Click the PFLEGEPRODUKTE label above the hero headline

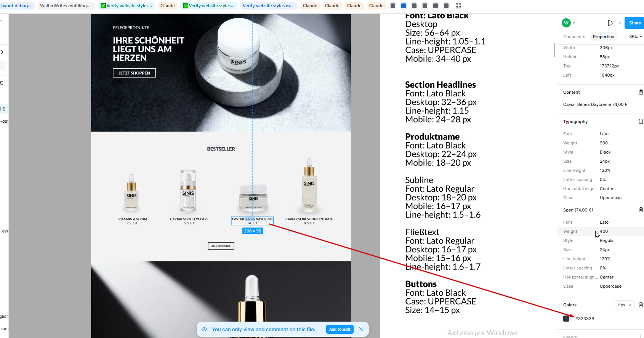pyautogui.click(x=131, y=28)
